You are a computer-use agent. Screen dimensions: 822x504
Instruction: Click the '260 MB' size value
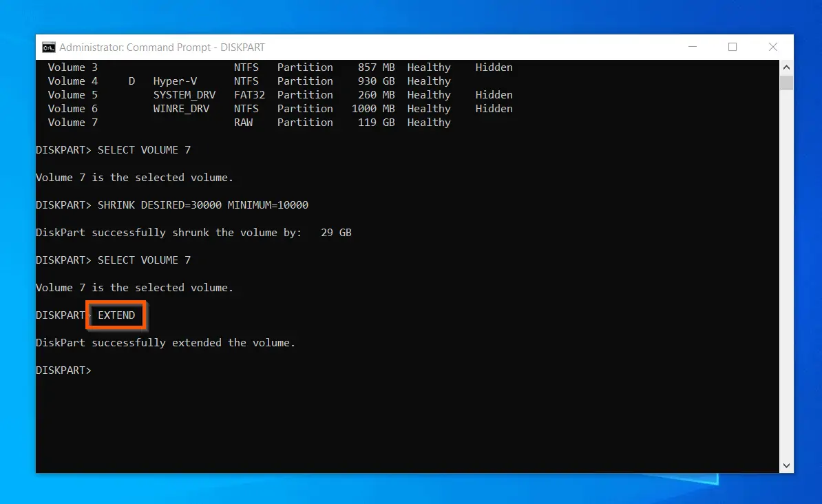[x=377, y=95]
